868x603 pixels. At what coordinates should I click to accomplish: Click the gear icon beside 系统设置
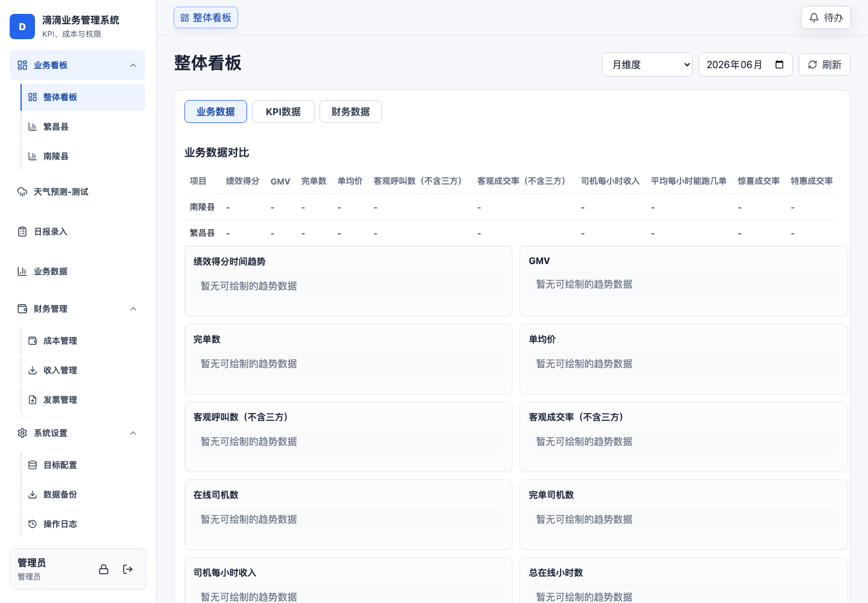(22, 433)
